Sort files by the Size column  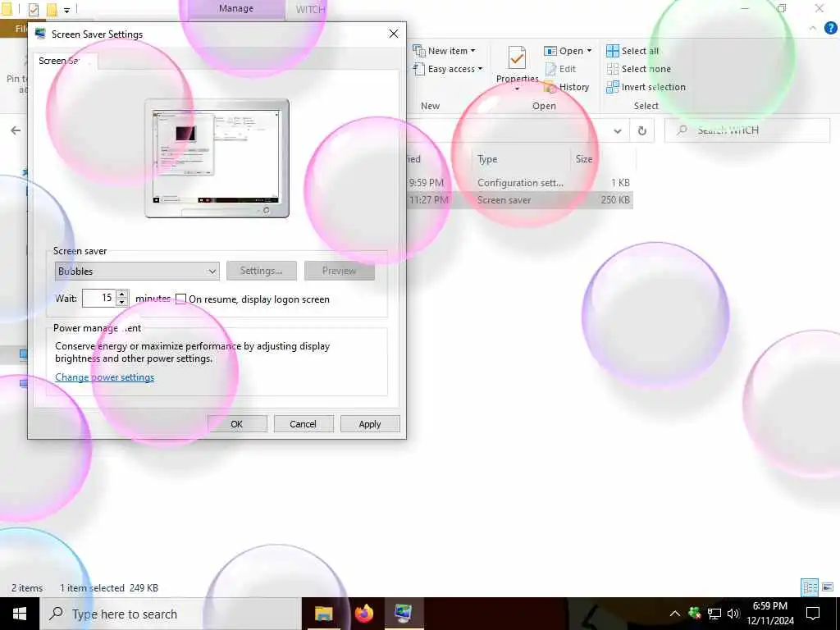point(603,159)
